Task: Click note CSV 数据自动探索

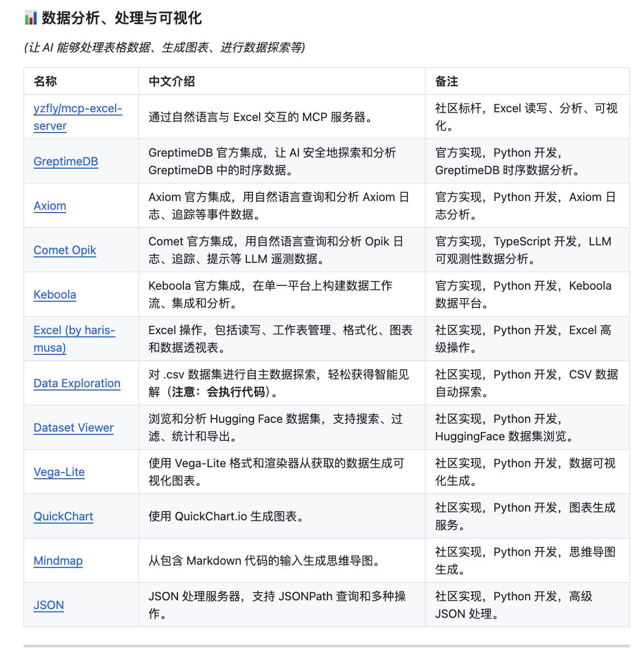Action: click(x=526, y=383)
